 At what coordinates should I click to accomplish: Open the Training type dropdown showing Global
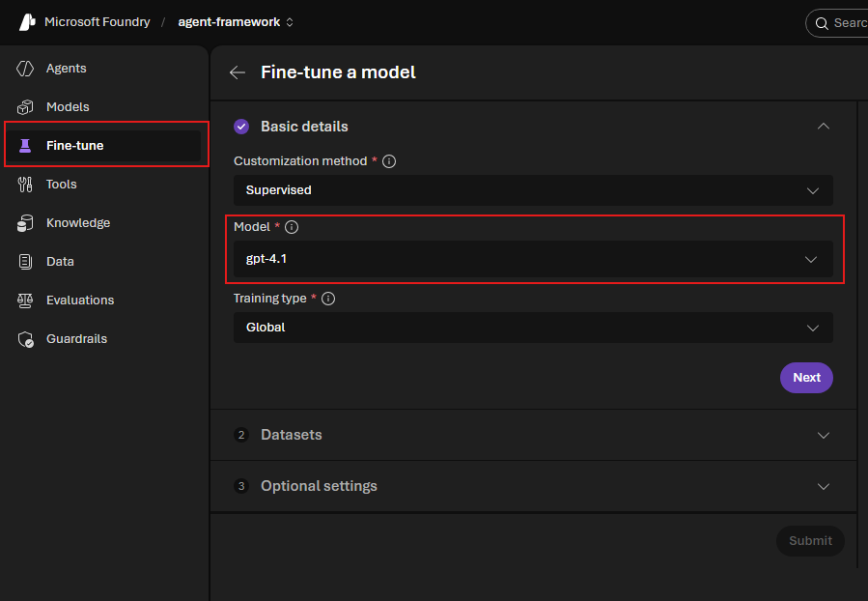532,328
